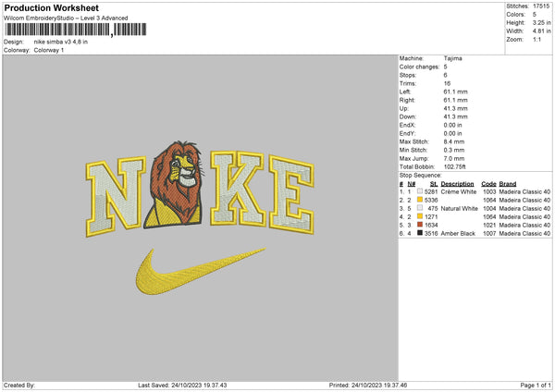The image size is (555, 392).
Task: Click the Zoom value 1:1
Action: (536, 39)
